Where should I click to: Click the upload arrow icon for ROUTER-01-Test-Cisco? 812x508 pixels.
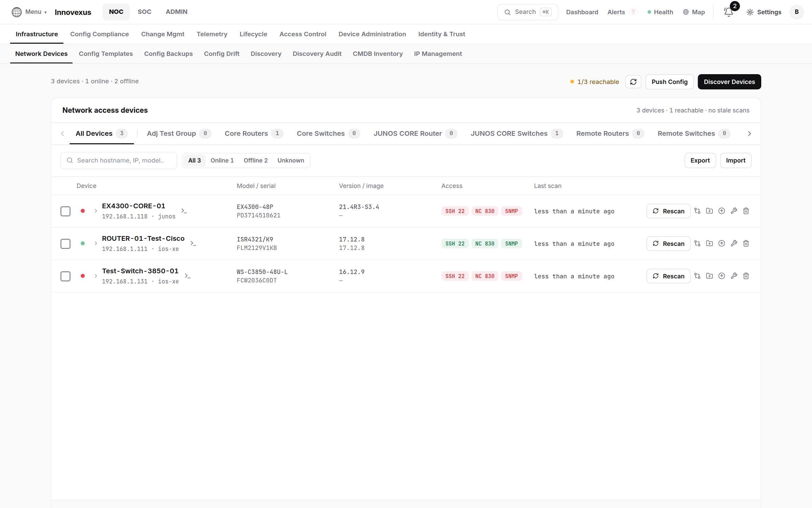722,243
